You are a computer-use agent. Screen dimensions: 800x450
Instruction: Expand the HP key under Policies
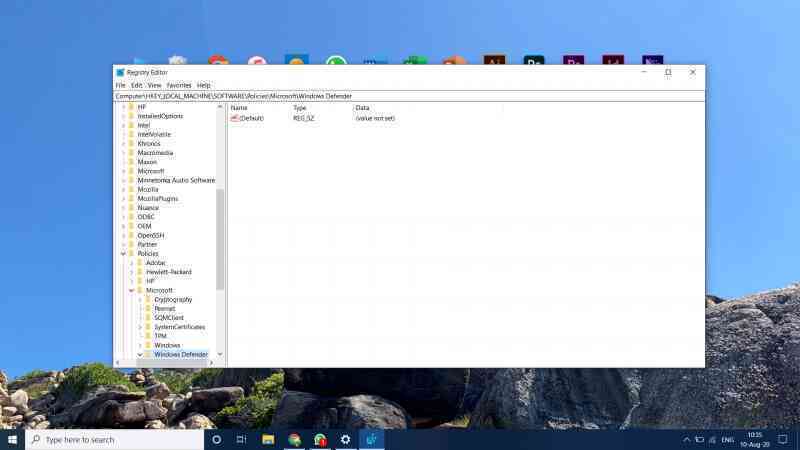point(132,282)
